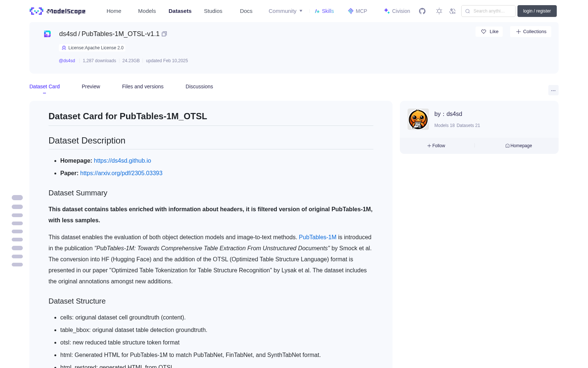Click the "24.23GB" size value

(x=131, y=61)
